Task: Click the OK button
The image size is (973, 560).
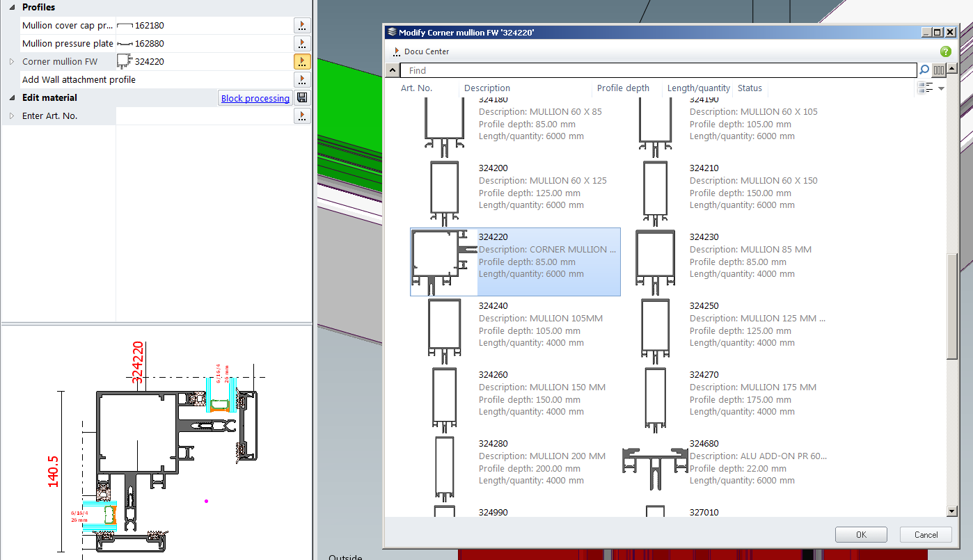Action: pos(861,535)
